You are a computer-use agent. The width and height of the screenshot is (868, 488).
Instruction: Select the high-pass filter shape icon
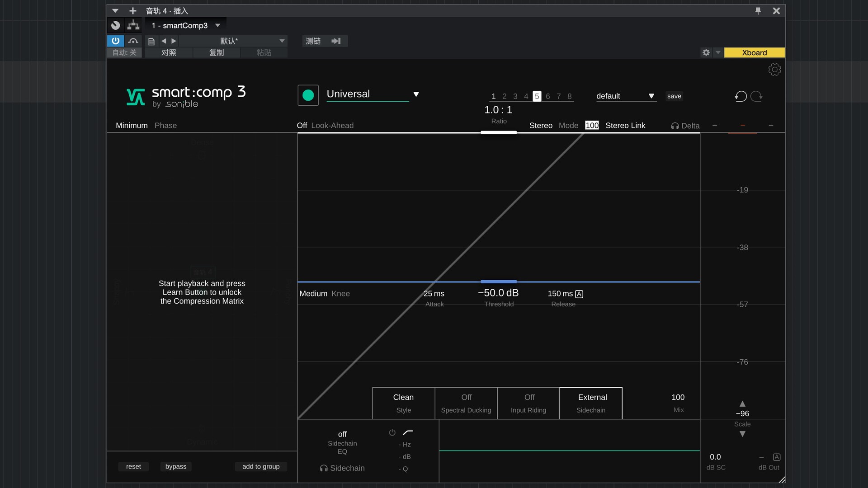408,433
